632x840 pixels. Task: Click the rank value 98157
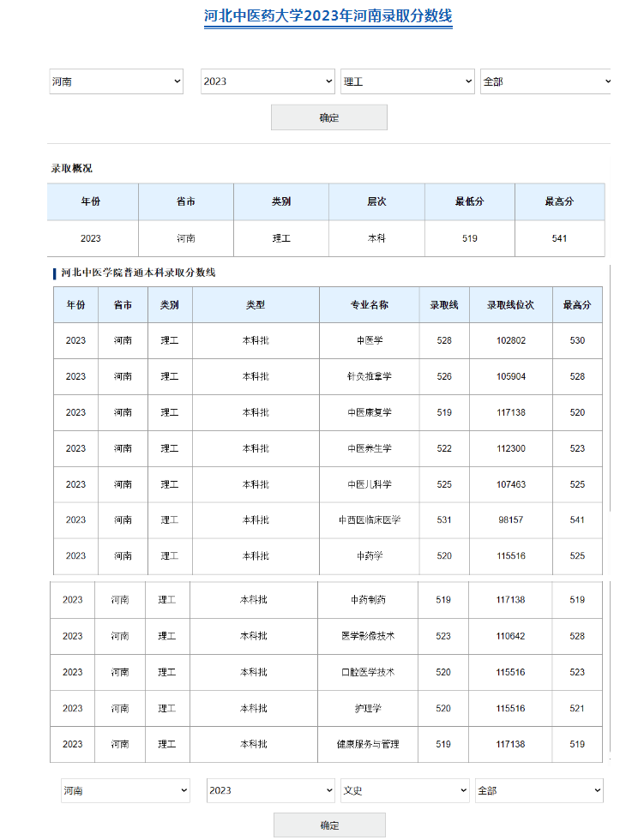[511, 520]
